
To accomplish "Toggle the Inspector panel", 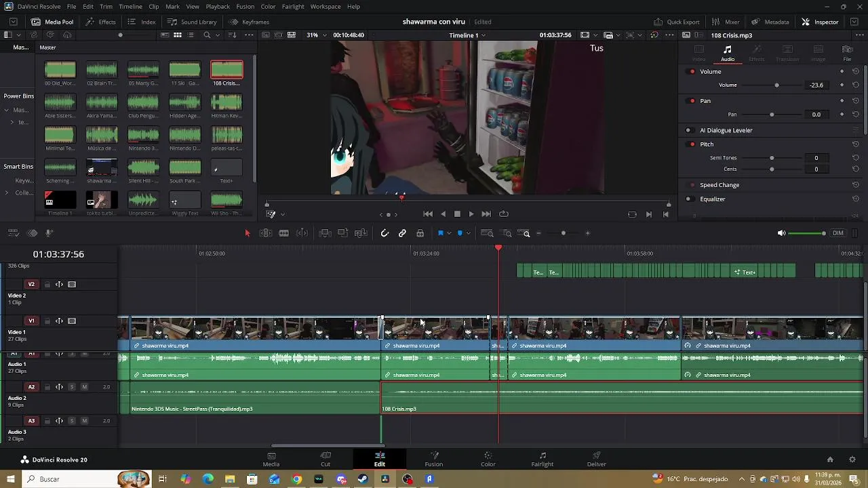I will [820, 22].
